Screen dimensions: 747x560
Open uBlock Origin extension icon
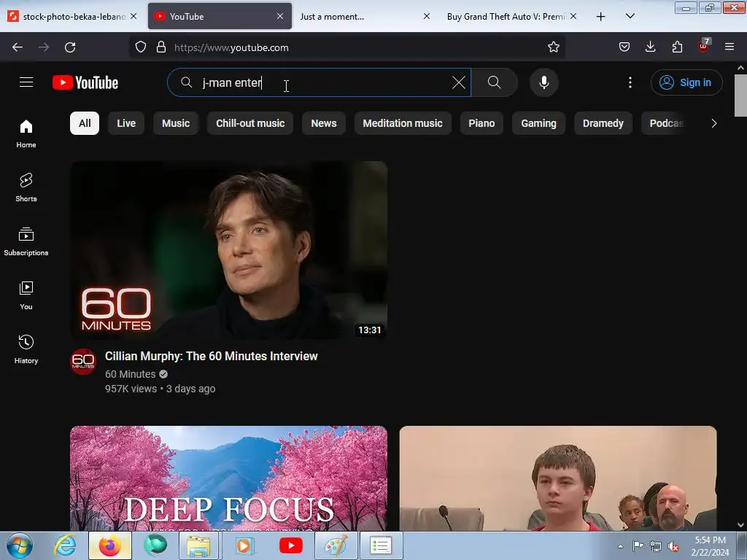(704, 46)
